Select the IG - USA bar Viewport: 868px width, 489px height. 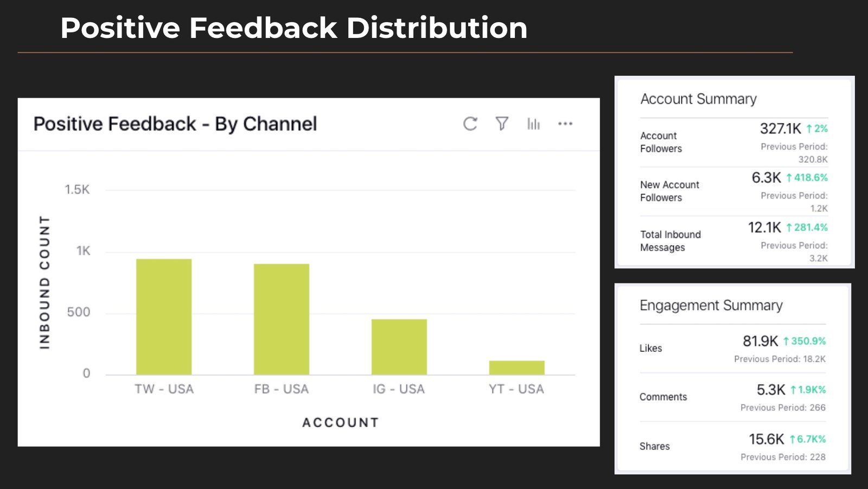coord(399,347)
